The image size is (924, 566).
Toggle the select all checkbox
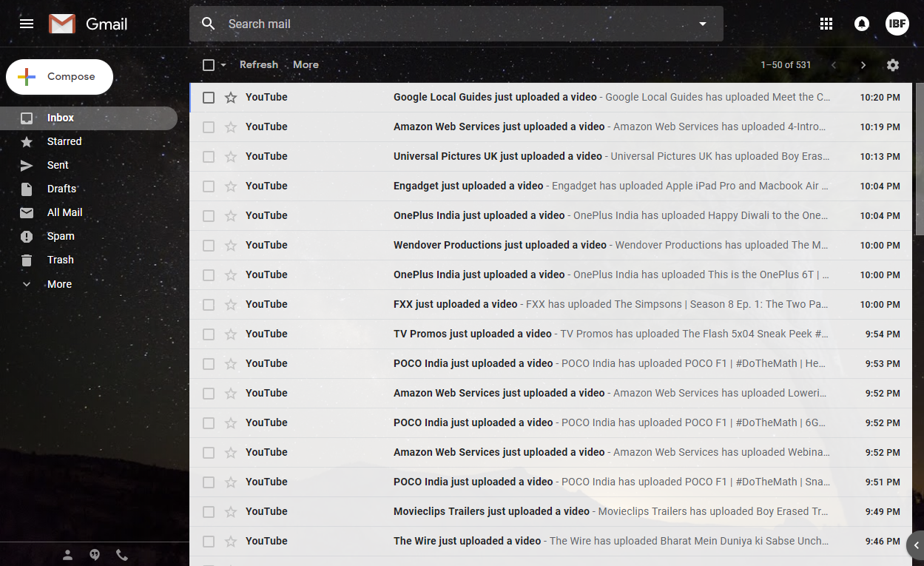209,65
